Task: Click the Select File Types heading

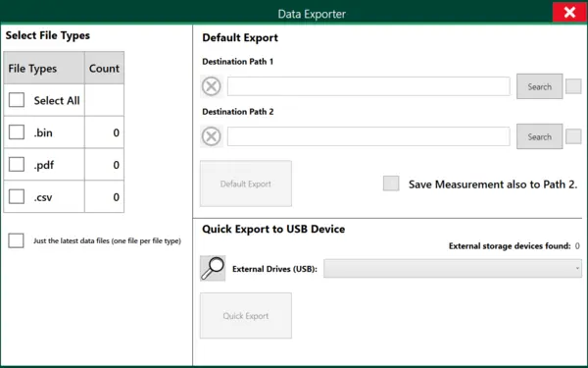Action: 48,35
